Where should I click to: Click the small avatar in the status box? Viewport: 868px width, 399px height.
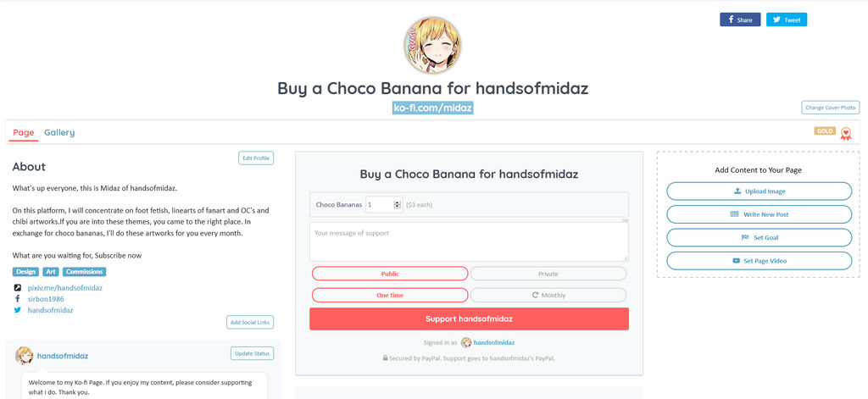coord(24,356)
